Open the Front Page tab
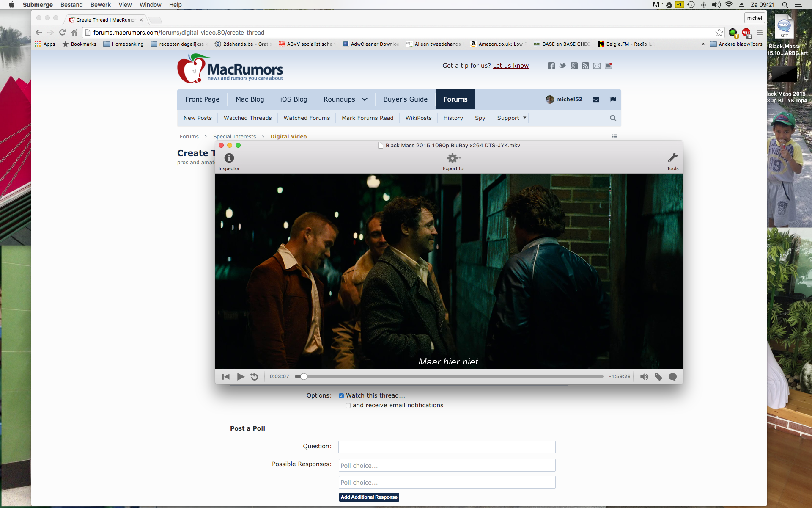The width and height of the screenshot is (812, 508). click(x=202, y=99)
